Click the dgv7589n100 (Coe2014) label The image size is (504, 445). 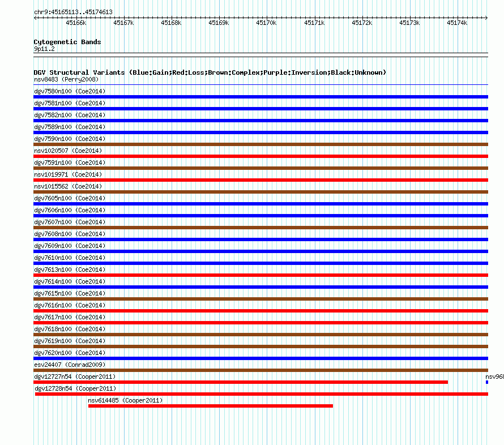(70, 127)
